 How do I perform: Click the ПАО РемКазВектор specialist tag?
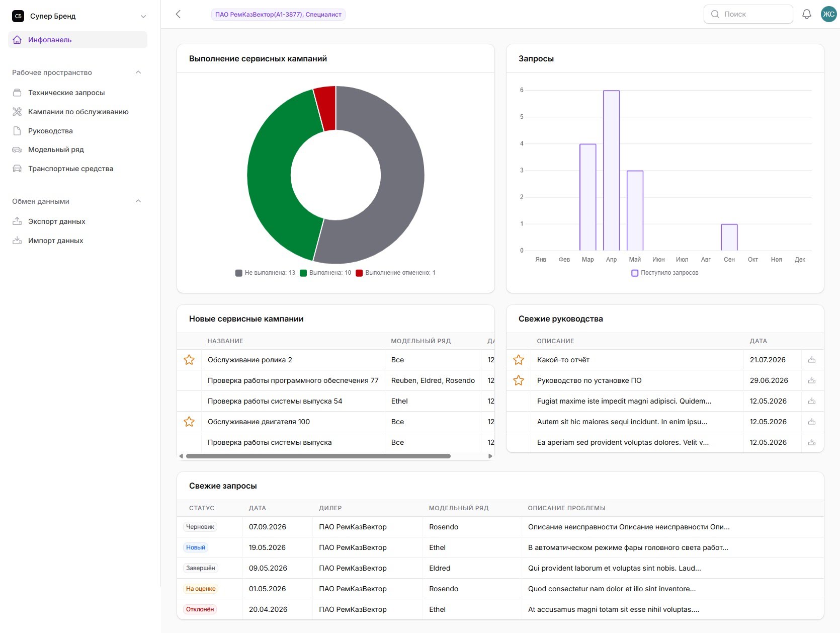[278, 15]
